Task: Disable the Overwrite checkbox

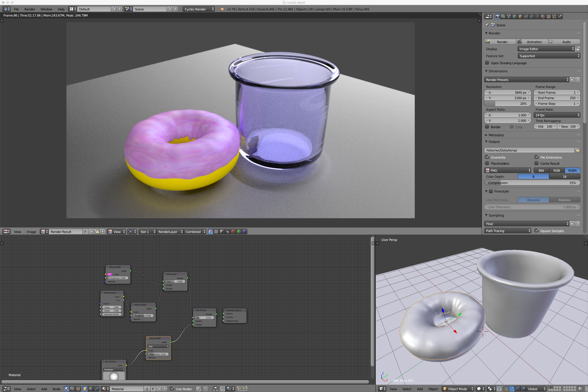Action: pos(487,157)
